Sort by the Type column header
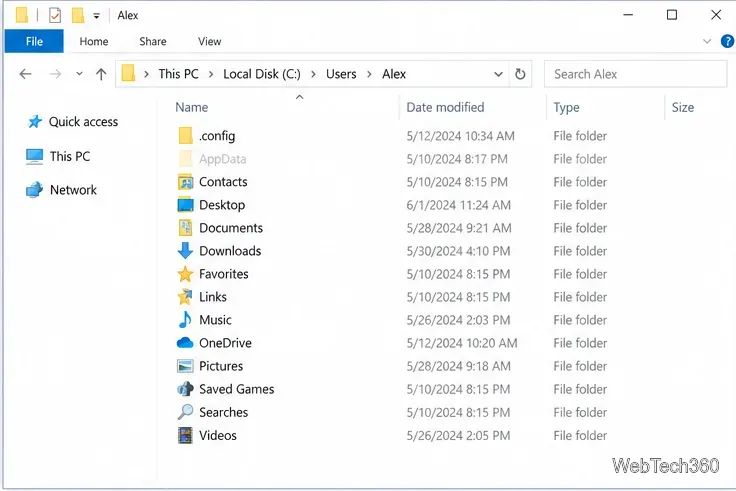Screen dimensions: 736x491 point(566,107)
